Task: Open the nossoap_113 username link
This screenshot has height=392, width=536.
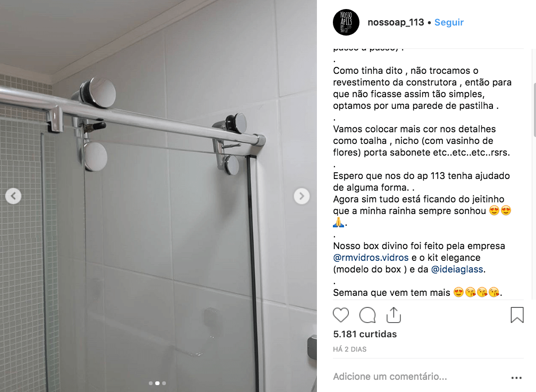Action: click(x=396, y=22)
